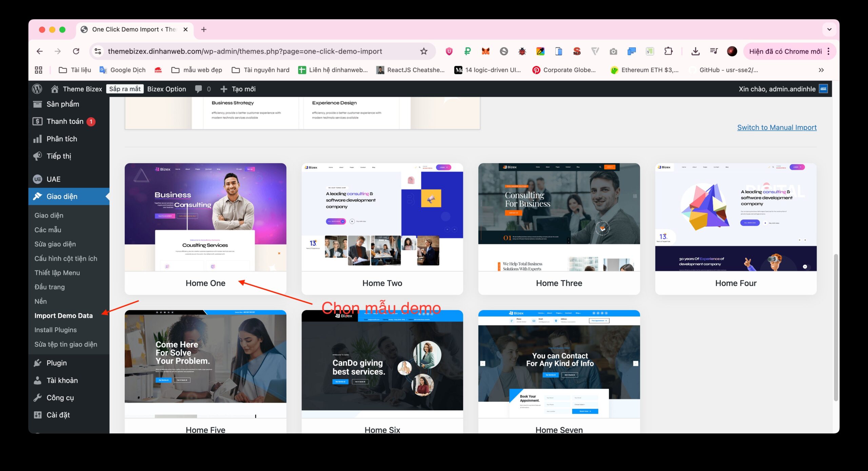Viewport: 868px width, 471px height.
Task: Click Switch to Manual Import link
Action: pyautogui.click(x=777, y=128)
